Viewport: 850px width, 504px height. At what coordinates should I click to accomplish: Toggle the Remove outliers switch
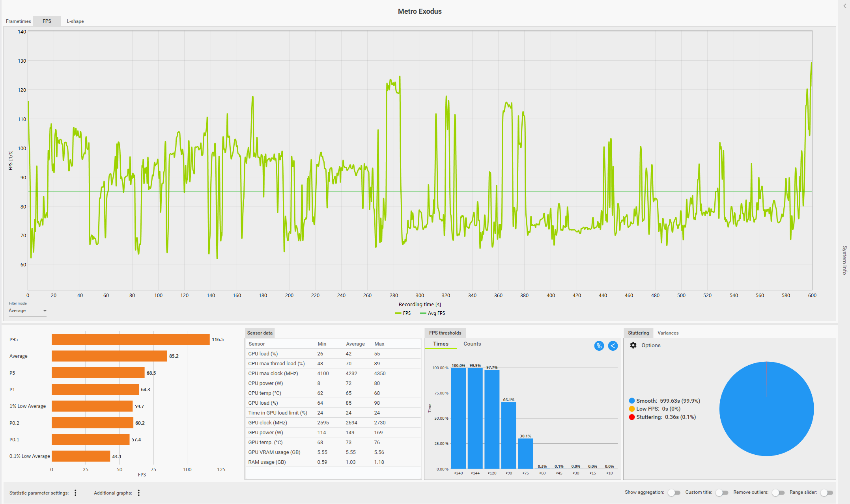click(x=778, y=493)
